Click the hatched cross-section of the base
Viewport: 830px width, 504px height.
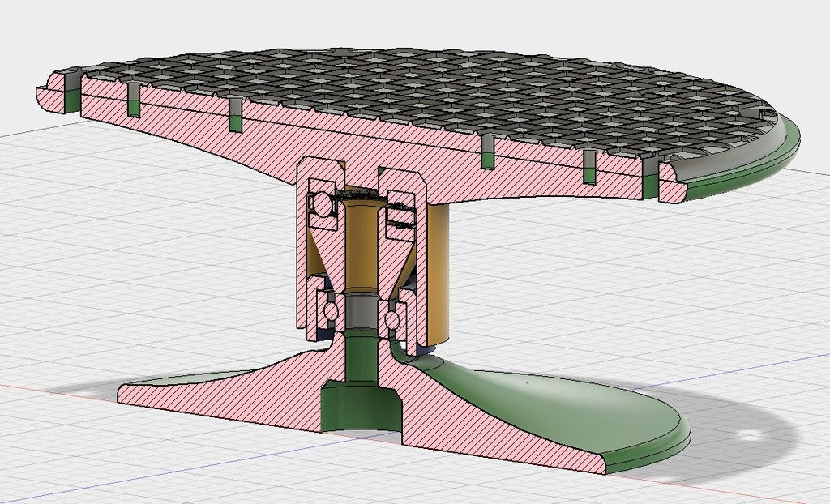[x=486, y=429]
